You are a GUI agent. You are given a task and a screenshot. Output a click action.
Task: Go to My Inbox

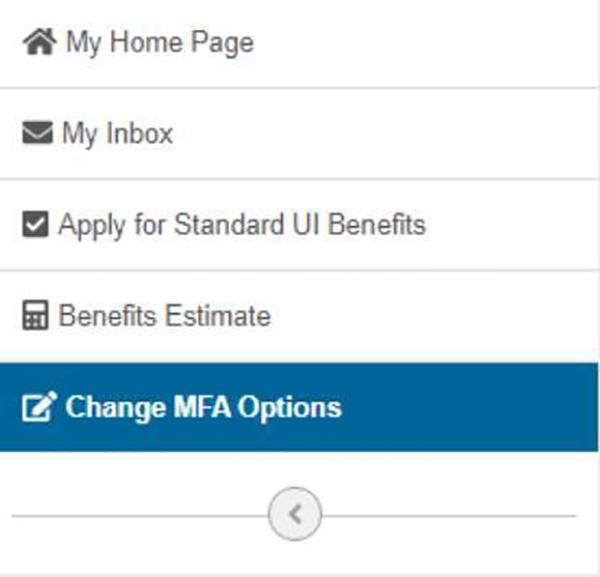[117, 134]
